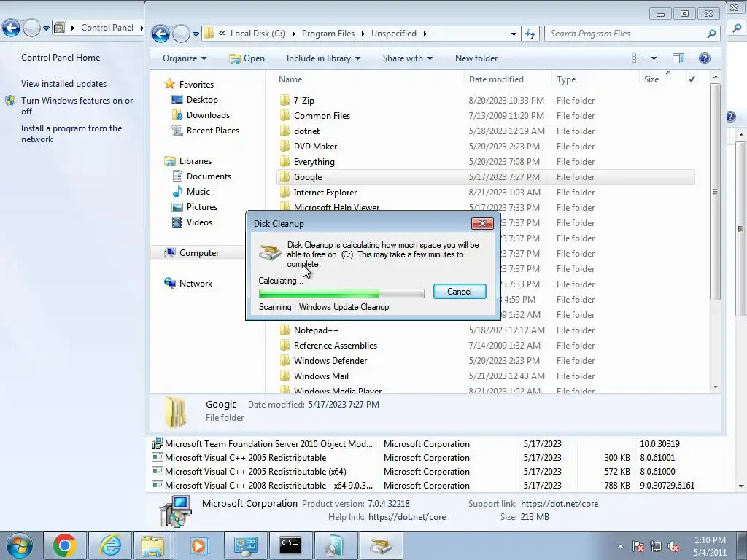Click the muted volume tray icon
747x560 pixels.
(x=673, y=546)
